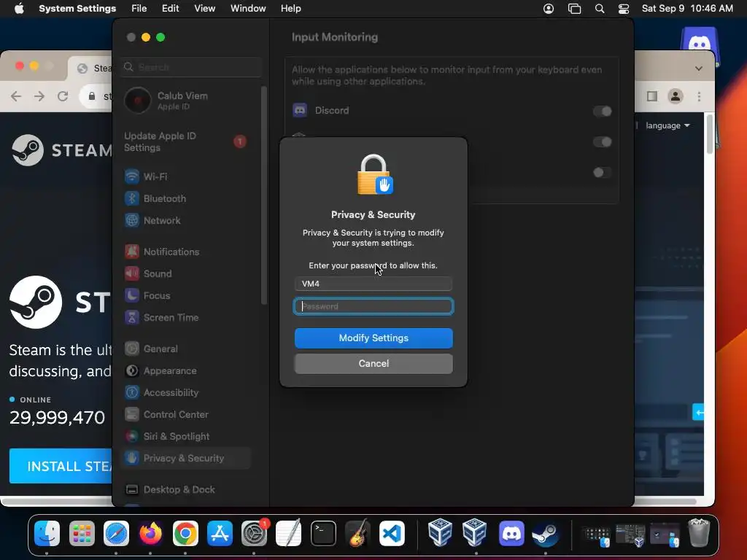
Task: Open Screen Time settings in sidebar
Action: pyautogui.click(x=186, y=318)
